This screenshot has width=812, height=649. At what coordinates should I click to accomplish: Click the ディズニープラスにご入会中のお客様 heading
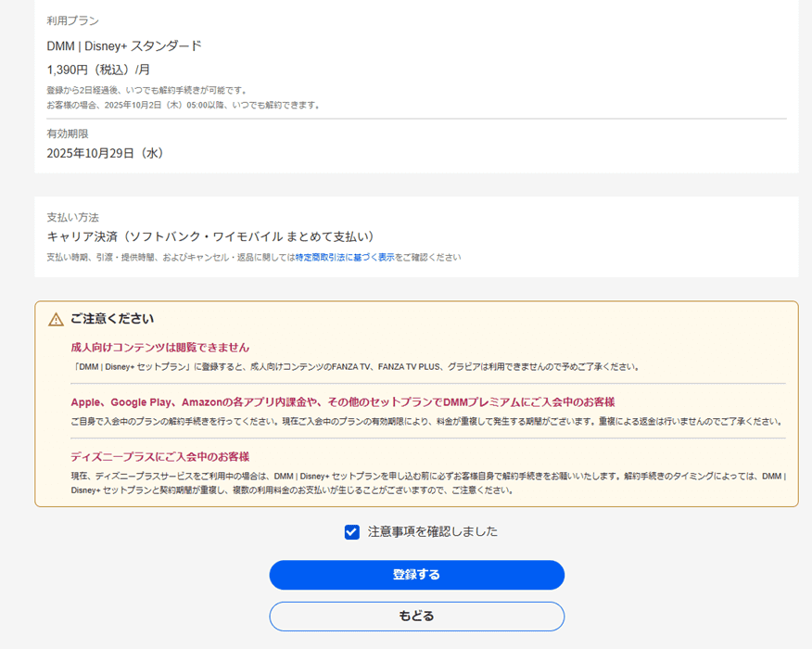[160, 457]
